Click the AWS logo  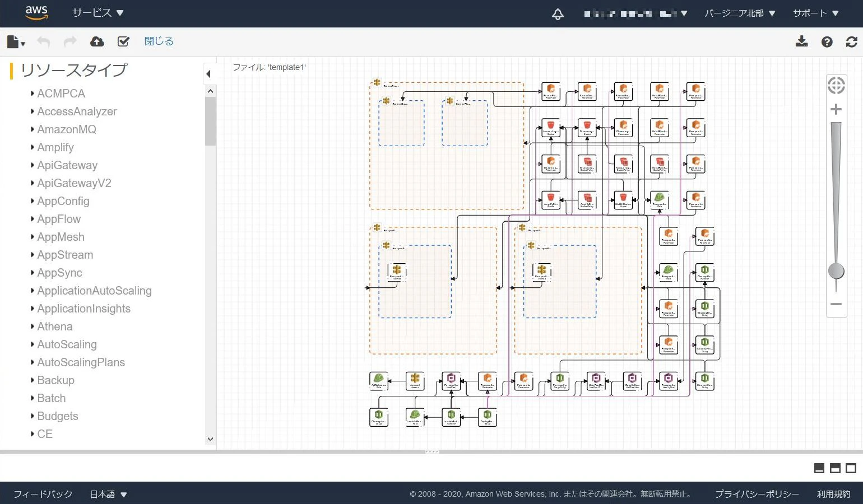pos(36,13)
